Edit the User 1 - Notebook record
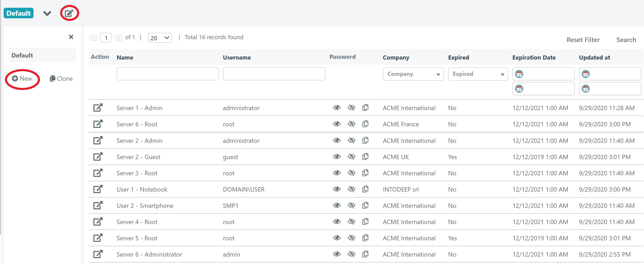The width and height of the screenshot is (644, 263). (98, 189)
